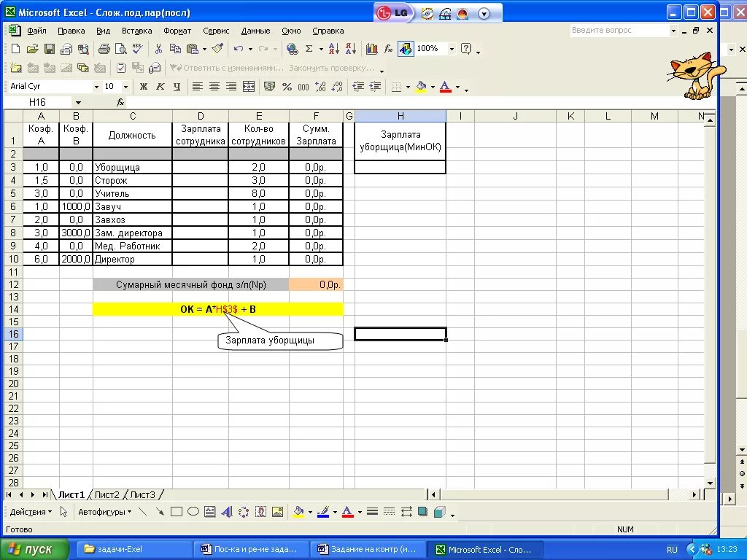Decrease decimal places icon

coord(337,86)
